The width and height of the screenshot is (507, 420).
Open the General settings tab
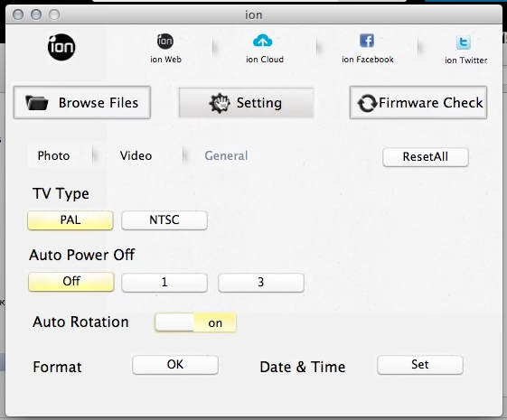(x=226, y=155)
